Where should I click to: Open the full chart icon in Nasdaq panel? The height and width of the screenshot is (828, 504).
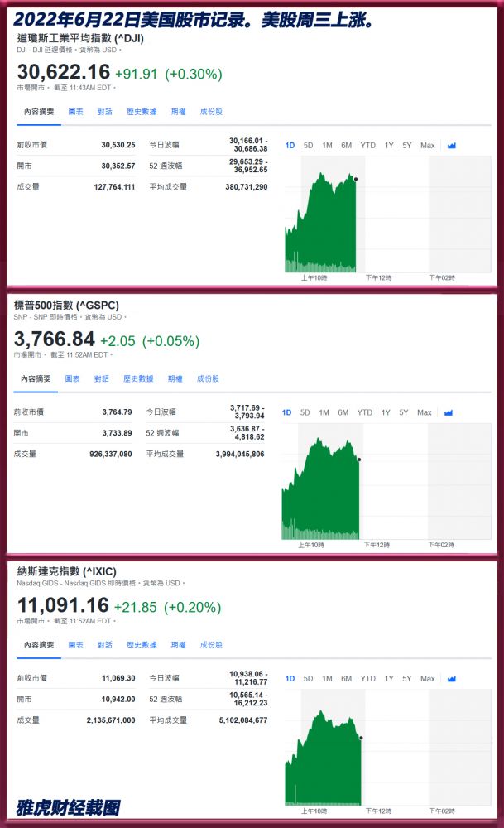point(452,679)
